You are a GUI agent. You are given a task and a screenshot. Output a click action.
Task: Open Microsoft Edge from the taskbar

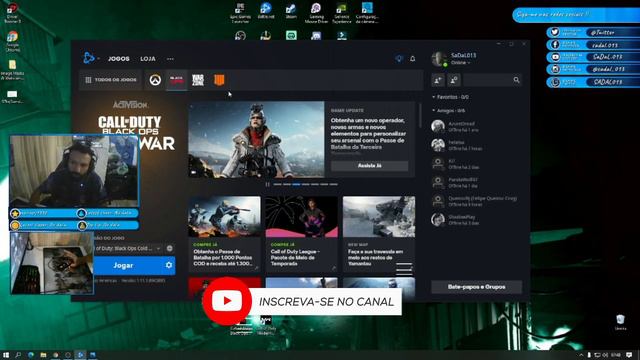[31, 356]
